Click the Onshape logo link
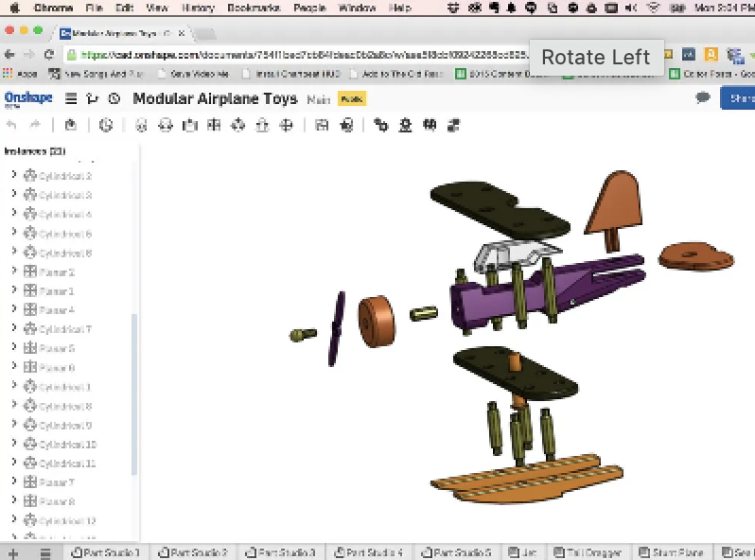Viewport: 755px width, 560px height. 26,98
